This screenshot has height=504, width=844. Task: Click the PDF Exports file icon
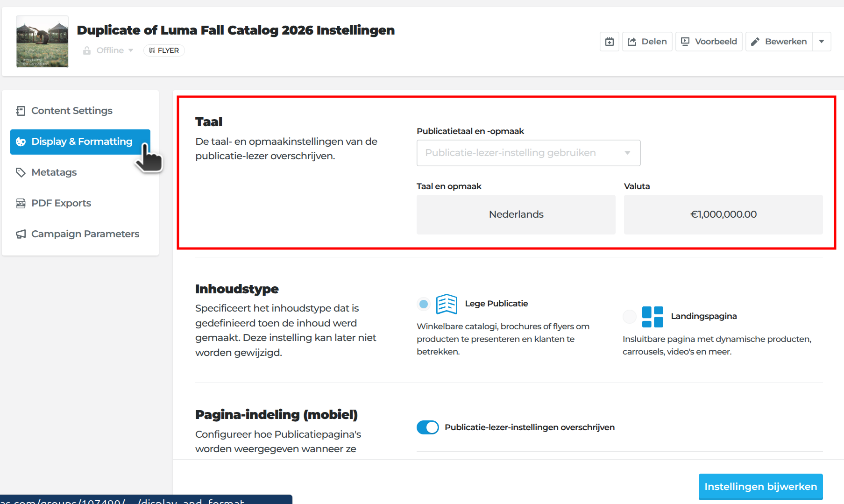pyautogui.click(x=21, y=203)
